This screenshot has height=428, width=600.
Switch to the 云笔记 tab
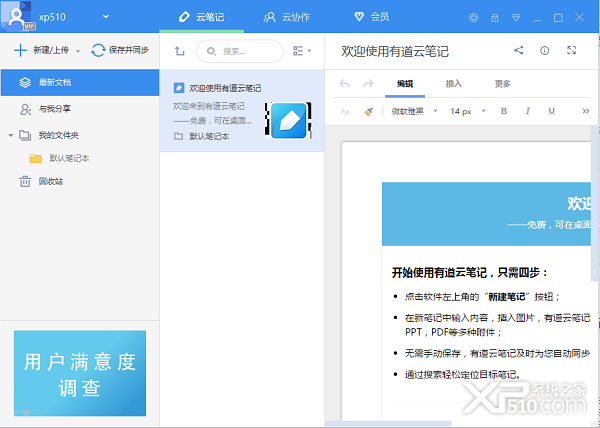tap(201, 17)
